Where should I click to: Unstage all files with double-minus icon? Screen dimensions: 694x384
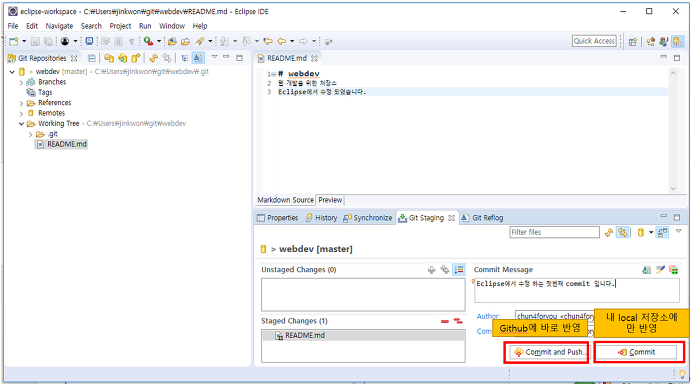pyautogui.click(x=458, y=321)
